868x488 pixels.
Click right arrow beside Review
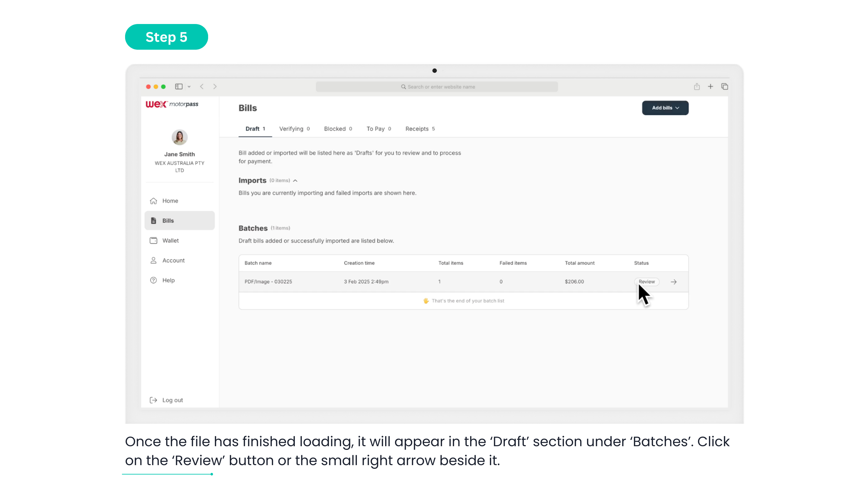(x=673, y=282)
